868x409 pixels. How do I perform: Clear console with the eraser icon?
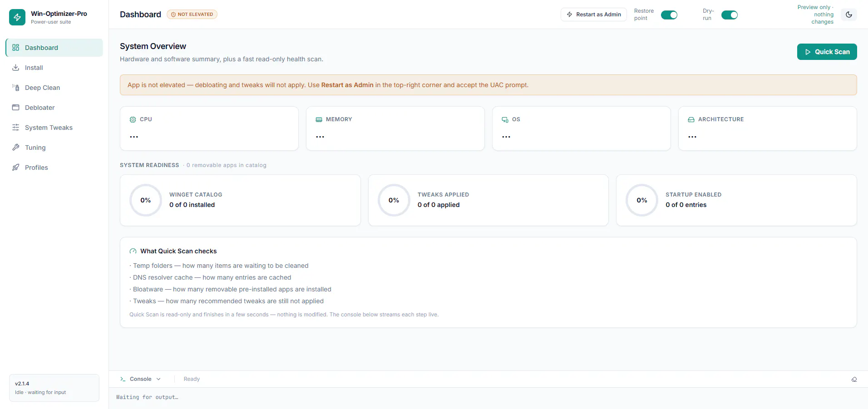click(x=854, y=379)
